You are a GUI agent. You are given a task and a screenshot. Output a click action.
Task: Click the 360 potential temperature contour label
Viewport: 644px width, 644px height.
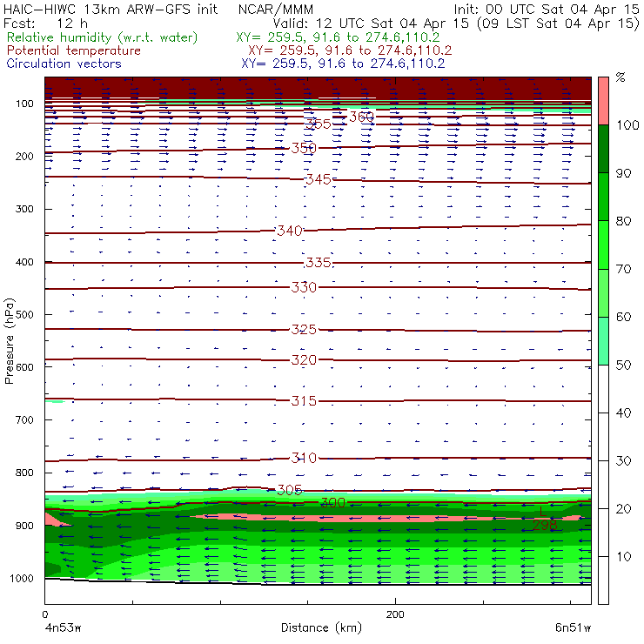coord(361,117)
